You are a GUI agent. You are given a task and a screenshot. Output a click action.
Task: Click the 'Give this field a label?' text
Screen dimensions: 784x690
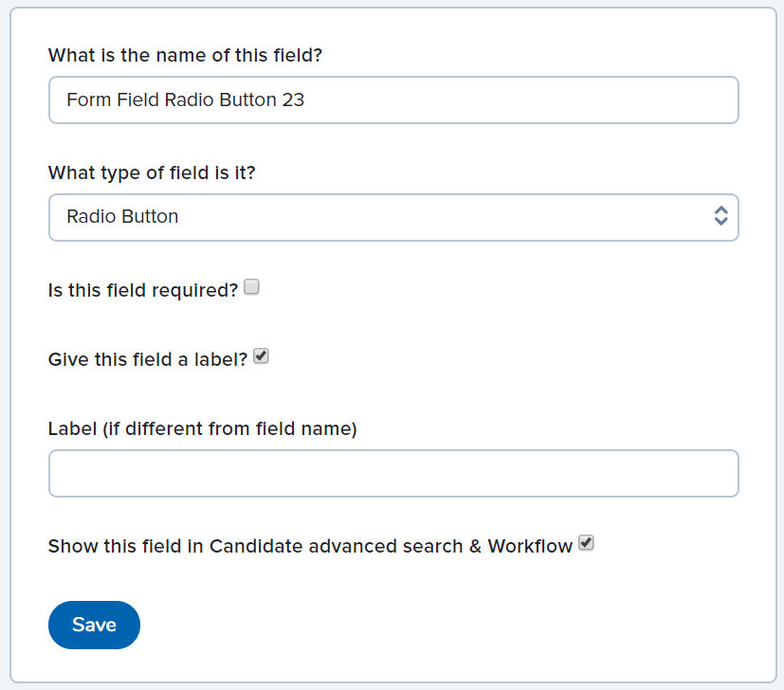148,360
